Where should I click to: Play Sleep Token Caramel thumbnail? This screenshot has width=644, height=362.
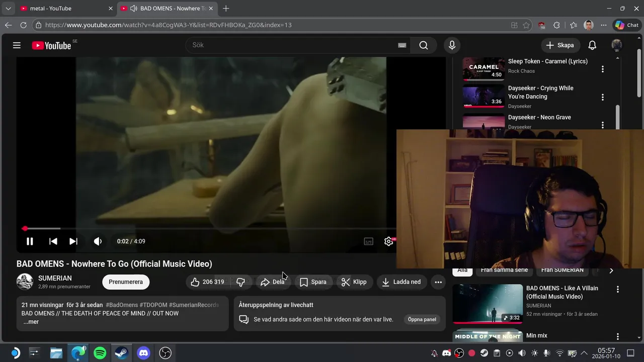click(484, 69)
